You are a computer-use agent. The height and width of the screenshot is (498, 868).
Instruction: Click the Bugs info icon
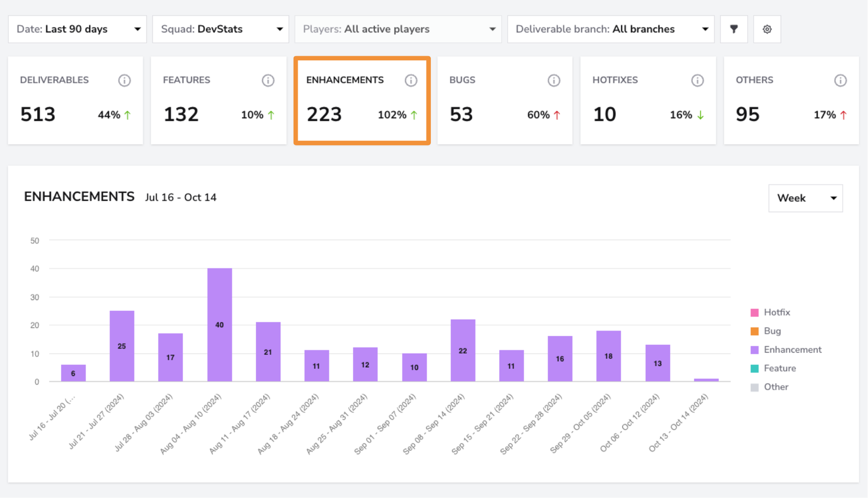[x=554, y=81]
